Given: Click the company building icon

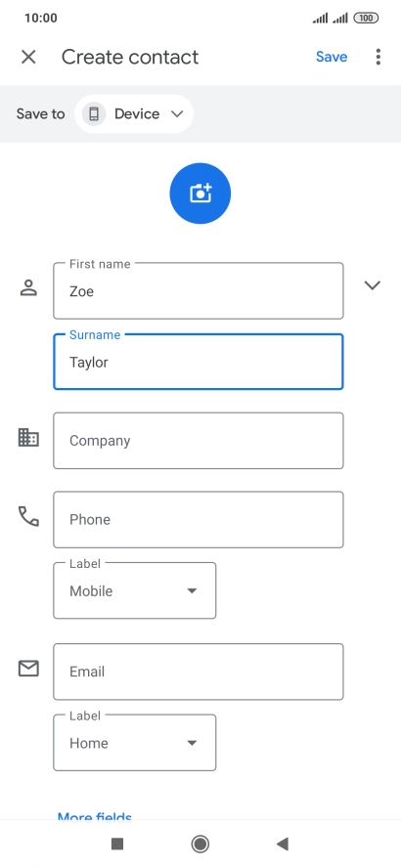Looking at the screenshot, I should (x=28, y=437).
